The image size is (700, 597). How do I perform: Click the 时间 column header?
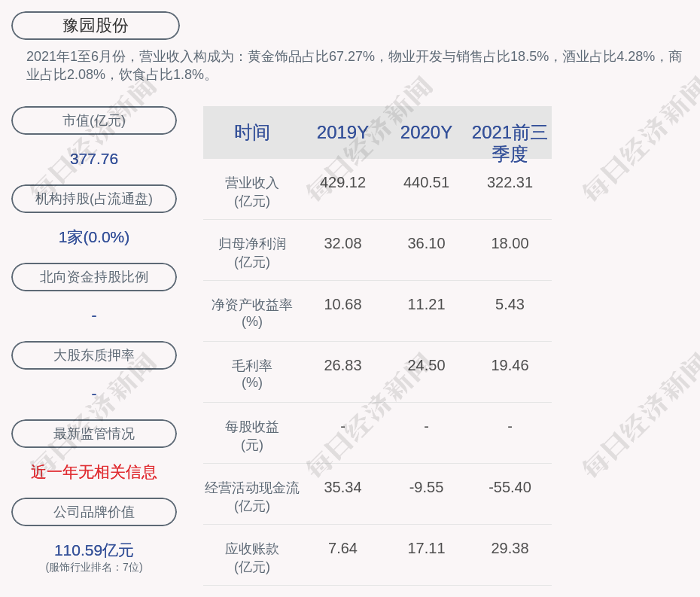point(252,132)
